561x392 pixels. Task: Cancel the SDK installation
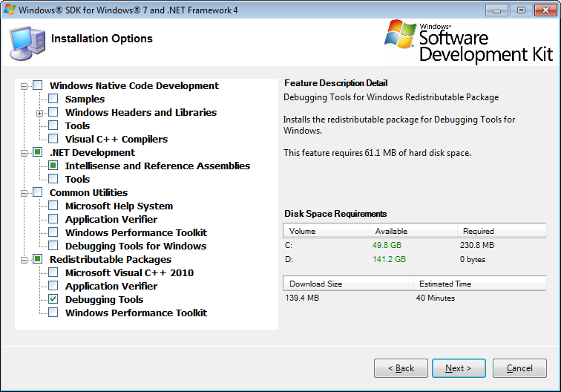click(519, 368)
